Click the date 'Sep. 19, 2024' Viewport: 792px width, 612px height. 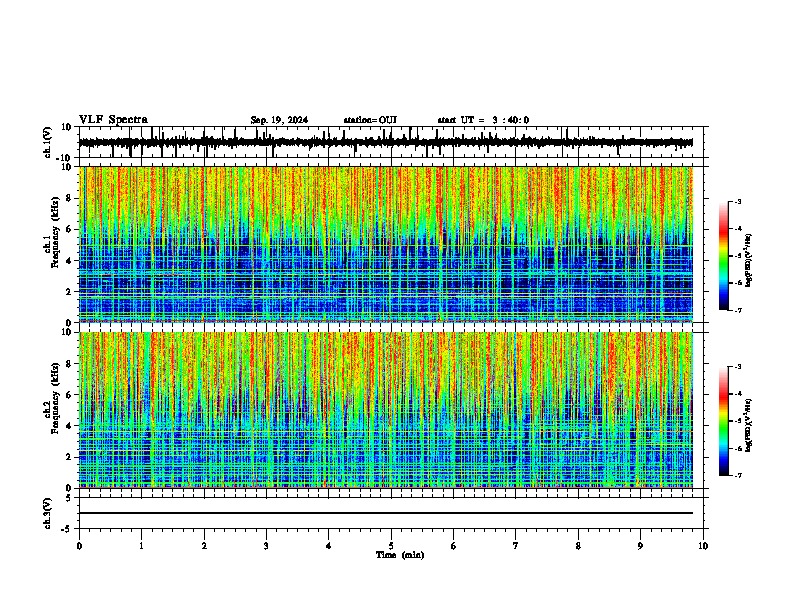279,120
